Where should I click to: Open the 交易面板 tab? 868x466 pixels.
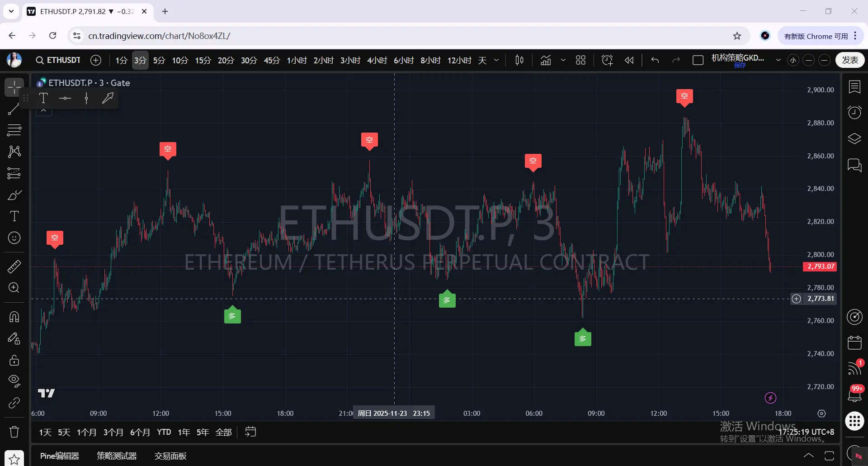170,456
